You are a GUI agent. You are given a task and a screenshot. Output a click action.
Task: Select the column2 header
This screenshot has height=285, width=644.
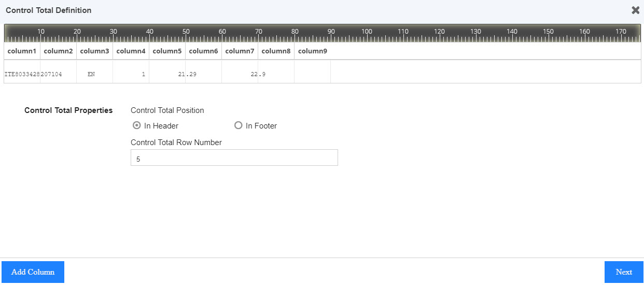pos(58,51)
